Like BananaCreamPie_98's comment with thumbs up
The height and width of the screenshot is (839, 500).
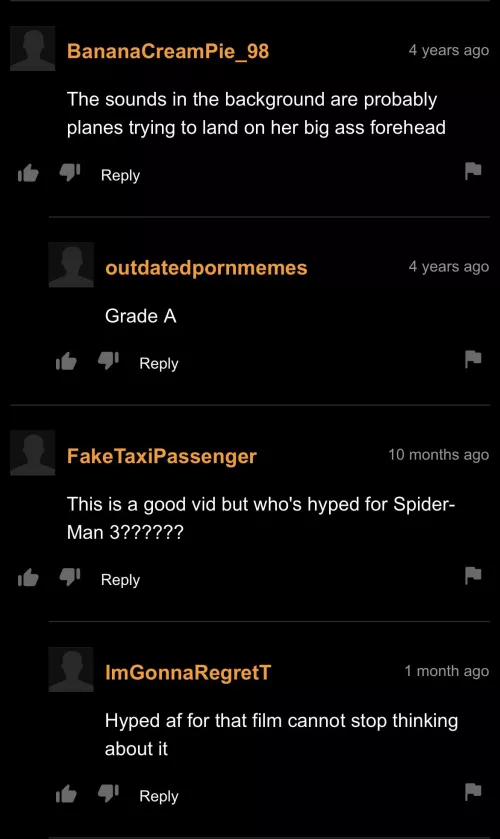28,173
